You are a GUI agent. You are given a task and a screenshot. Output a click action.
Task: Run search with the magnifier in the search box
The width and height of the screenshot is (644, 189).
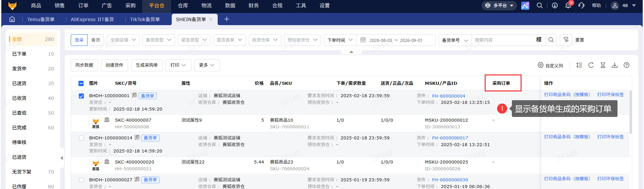pyautogui.click(x=551, y=40)
